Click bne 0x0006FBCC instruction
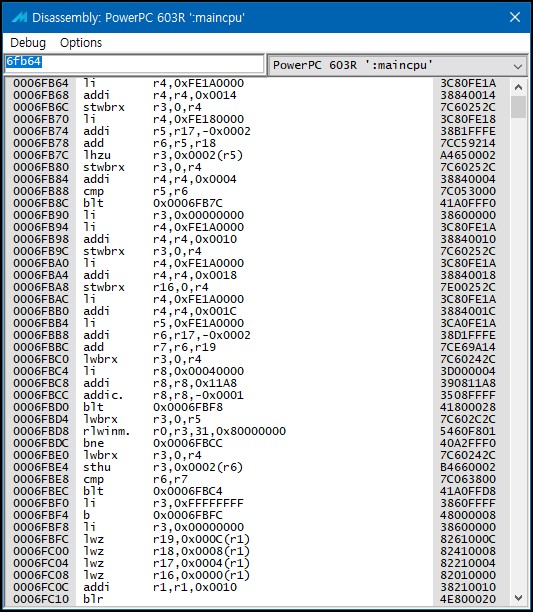 tap(153, 443)
